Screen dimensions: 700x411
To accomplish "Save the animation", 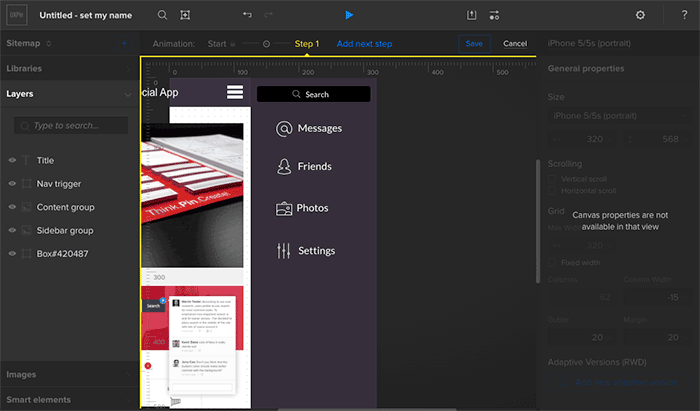I will click(474, 44).
